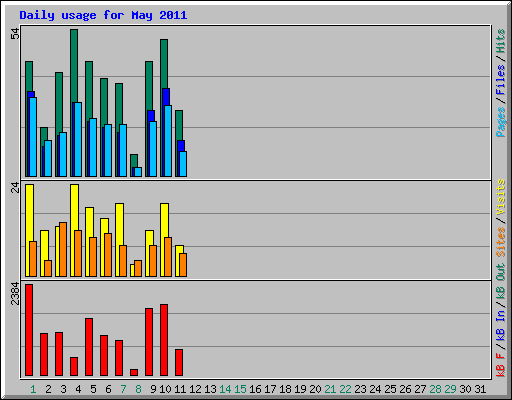Click the red kB bar for day 5

pyautogui.click(x=89, y=347)
